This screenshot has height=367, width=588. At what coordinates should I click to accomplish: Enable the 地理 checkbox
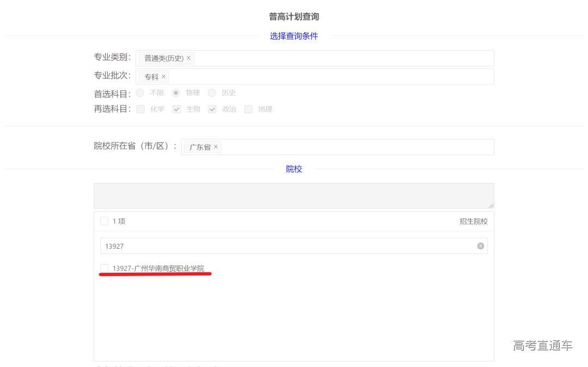(x=248, y=109)
